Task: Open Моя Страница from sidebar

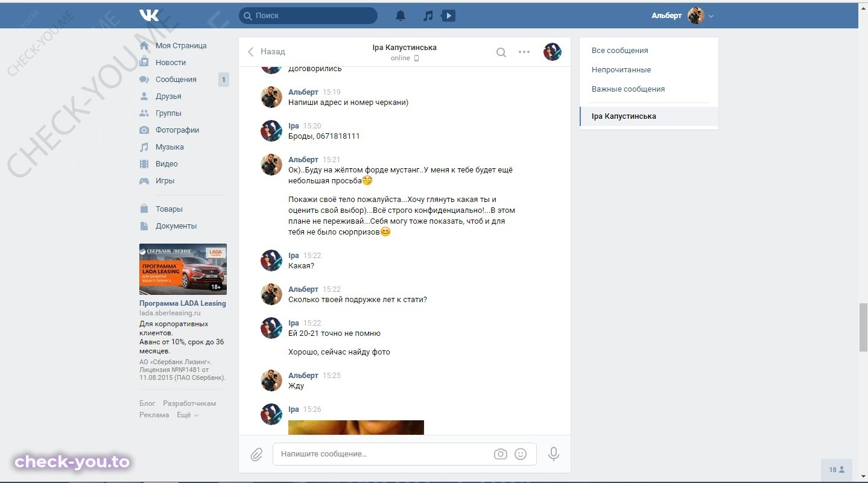Action: coord(181,46)
